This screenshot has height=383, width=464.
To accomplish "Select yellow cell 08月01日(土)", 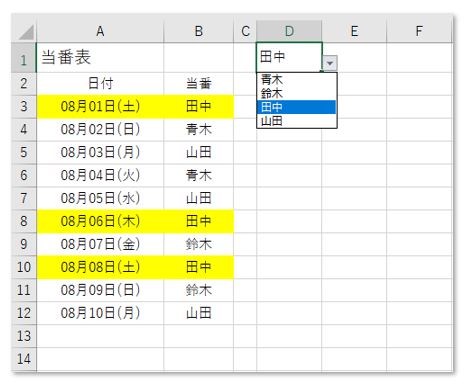I will pos(100,107).
